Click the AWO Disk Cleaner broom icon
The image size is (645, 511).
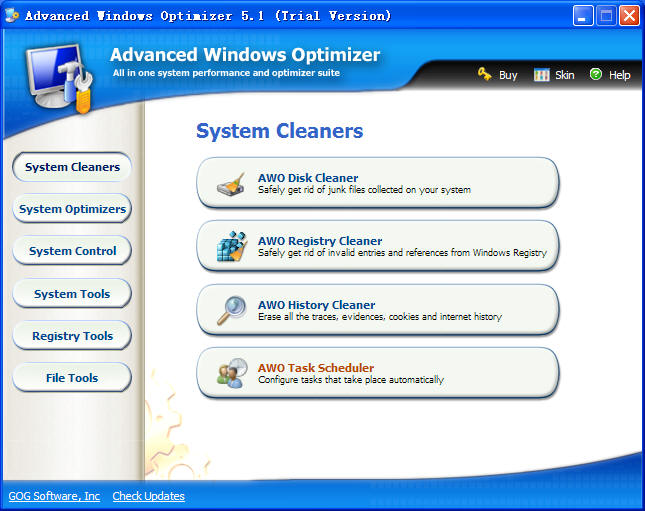pyautogui.click(x=231, y=183)
